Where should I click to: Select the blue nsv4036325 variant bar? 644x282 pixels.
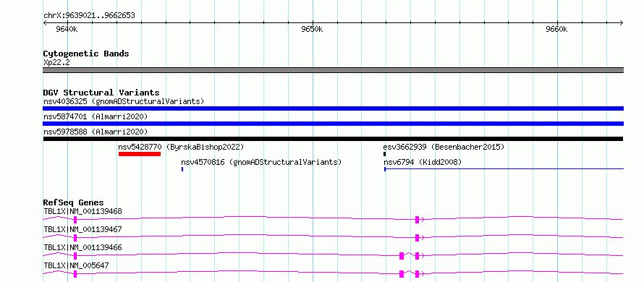(333, 108)
